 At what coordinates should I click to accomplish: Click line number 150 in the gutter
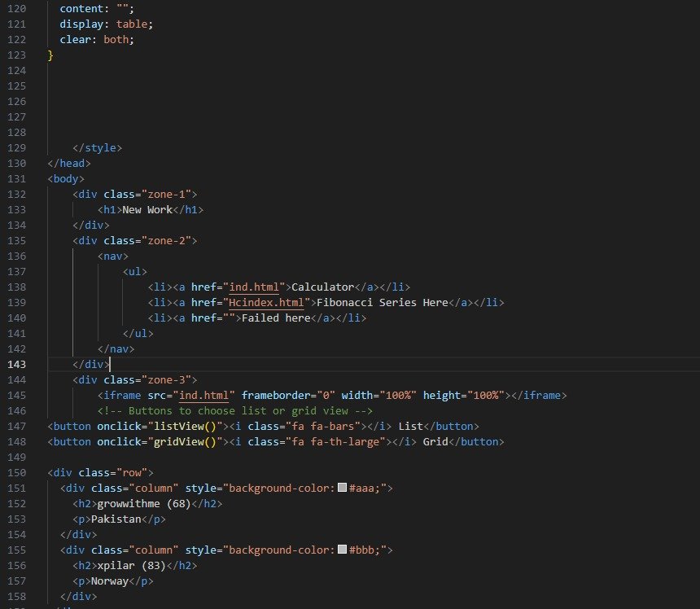(16, 472)
